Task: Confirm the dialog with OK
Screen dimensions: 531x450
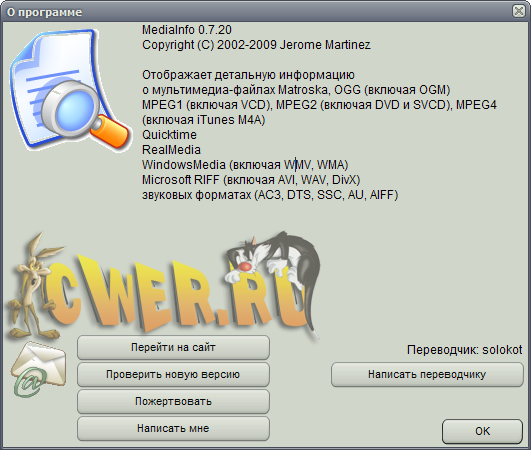Action: pos(482,431)
